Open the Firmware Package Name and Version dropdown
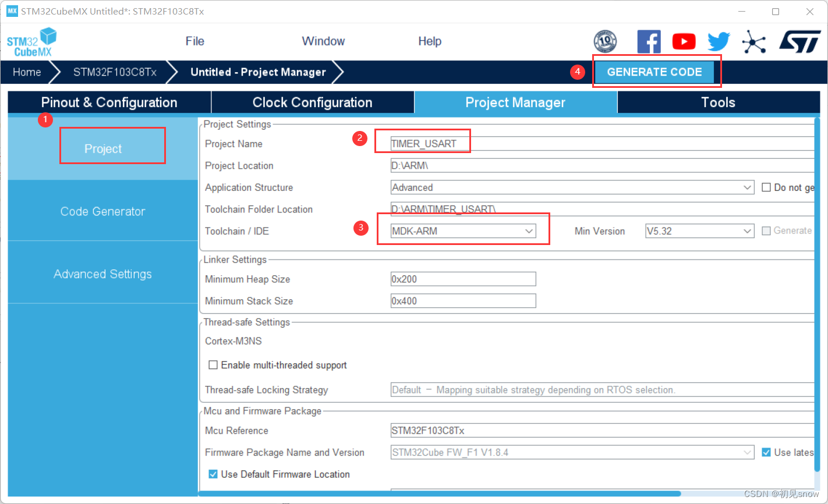828x504 pixels. (572, 452)
